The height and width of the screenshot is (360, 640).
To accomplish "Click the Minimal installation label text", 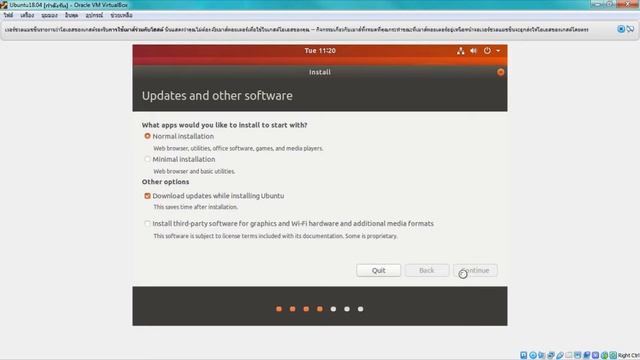I will click(x=184, y=159).
